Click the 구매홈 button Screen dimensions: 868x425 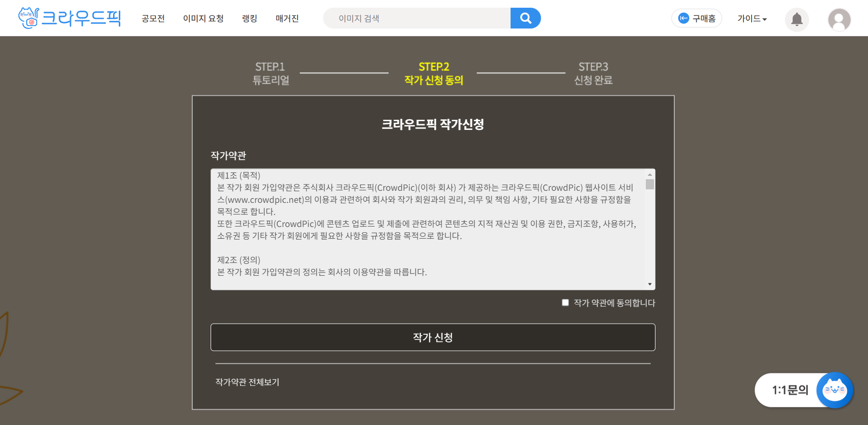[x=697, y=18]
